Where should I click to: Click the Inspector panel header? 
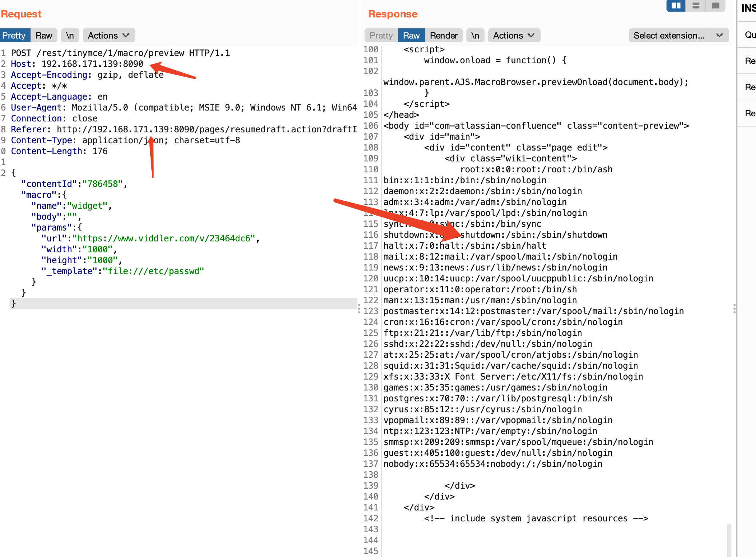(x=749, y=8)
